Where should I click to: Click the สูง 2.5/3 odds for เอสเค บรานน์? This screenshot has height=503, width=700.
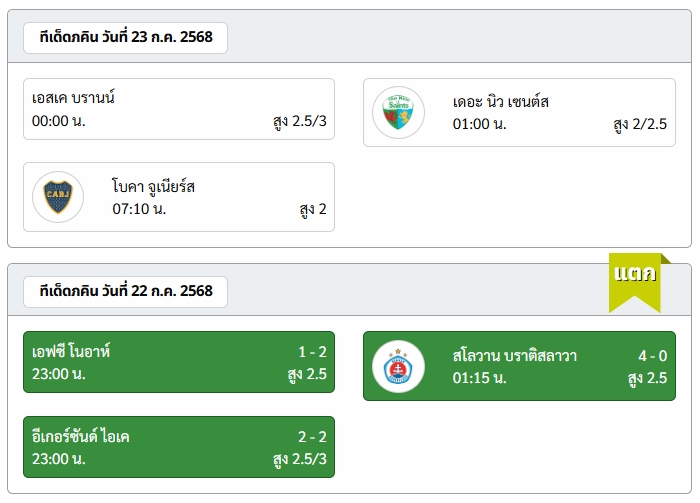click(300, 121)
